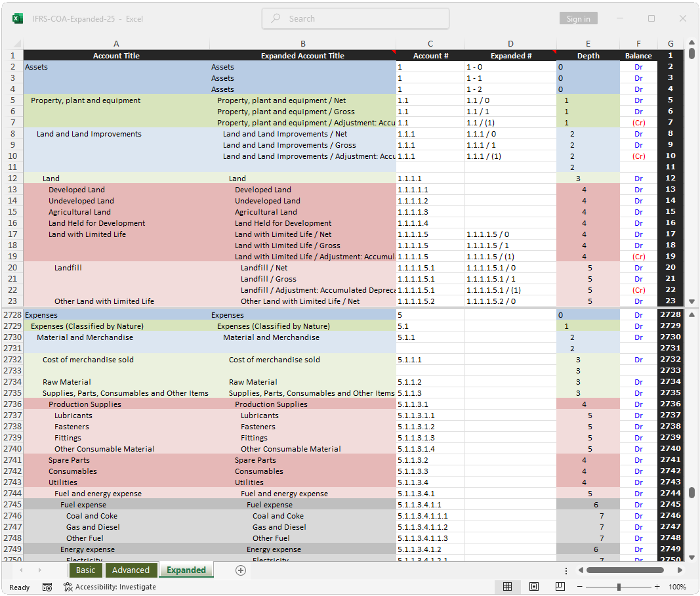Click the Sign in button
This screenshot has width=700, height=596.
pos(578,18)
